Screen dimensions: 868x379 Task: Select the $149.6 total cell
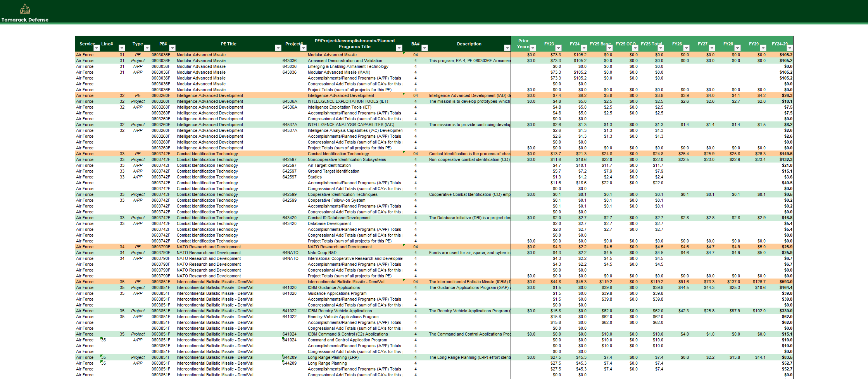tap(780, 154)
